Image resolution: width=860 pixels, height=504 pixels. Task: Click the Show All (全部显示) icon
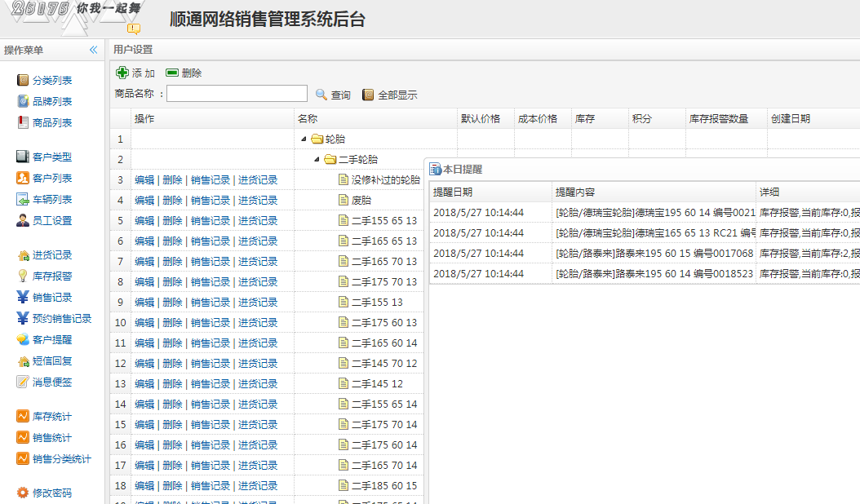click(368, 95)
